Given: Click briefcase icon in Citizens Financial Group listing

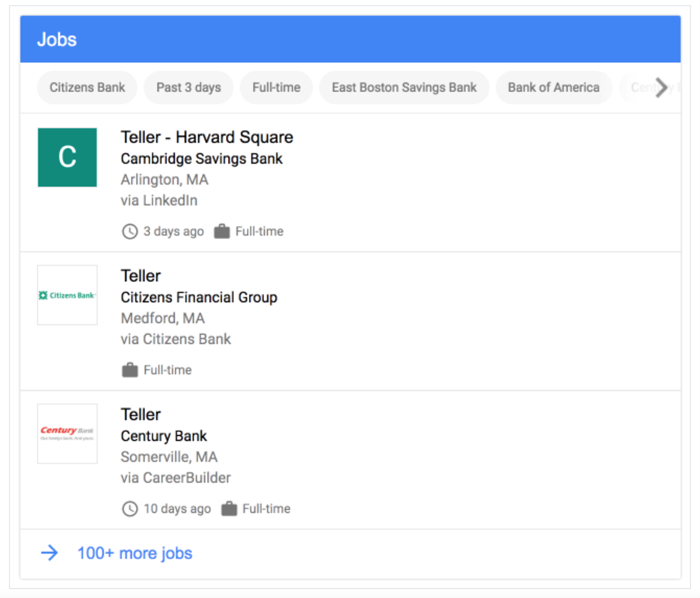Looking at the screenshot, I should pos(129,370).
